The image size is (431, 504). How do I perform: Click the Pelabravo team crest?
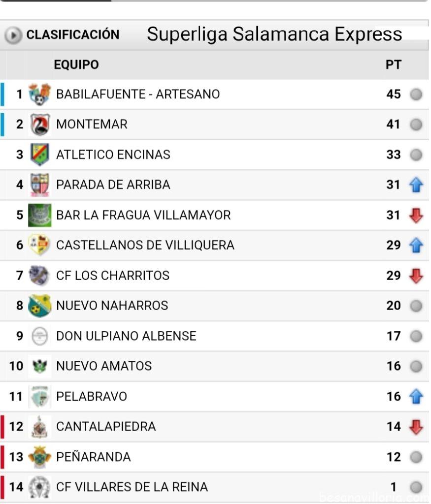click(39, 396)
